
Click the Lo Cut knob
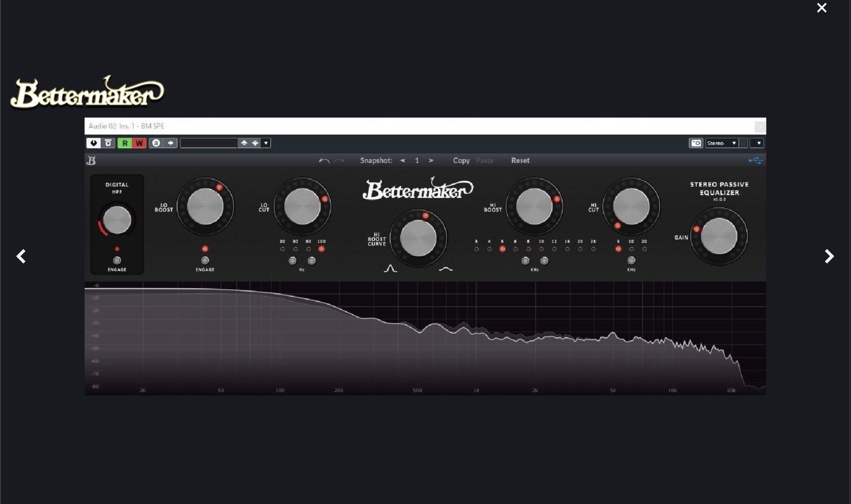(302, 206)
